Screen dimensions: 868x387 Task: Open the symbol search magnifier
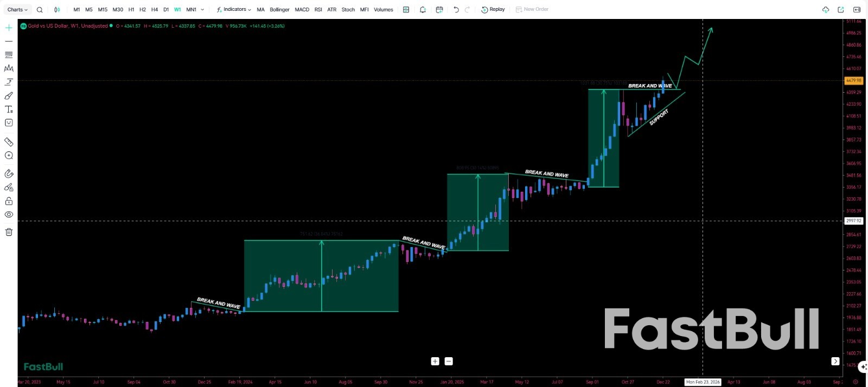[x=40, y=9]
